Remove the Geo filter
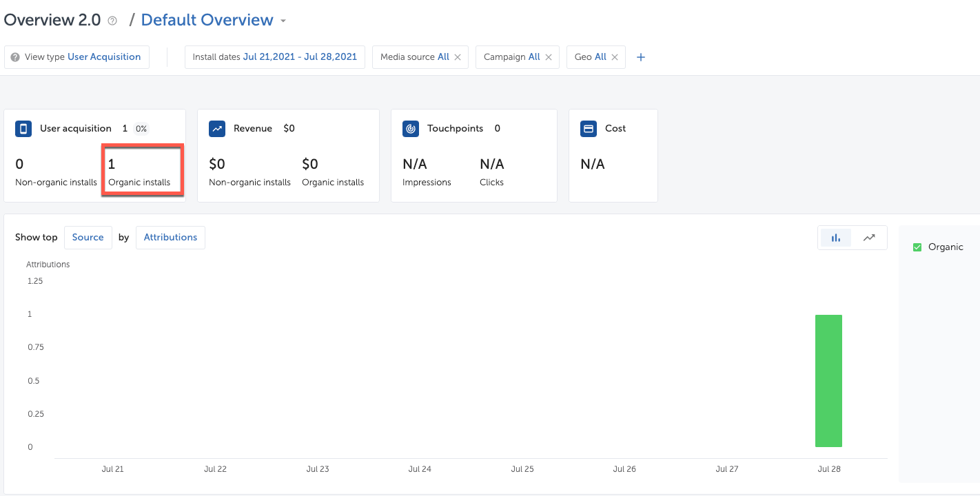This screenshot has height=496, width=980. (x=615, y=57)
